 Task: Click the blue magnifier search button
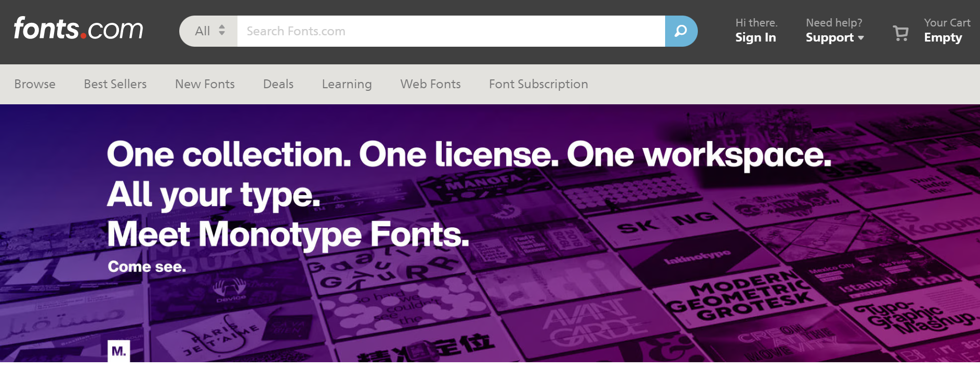point(681,31)
